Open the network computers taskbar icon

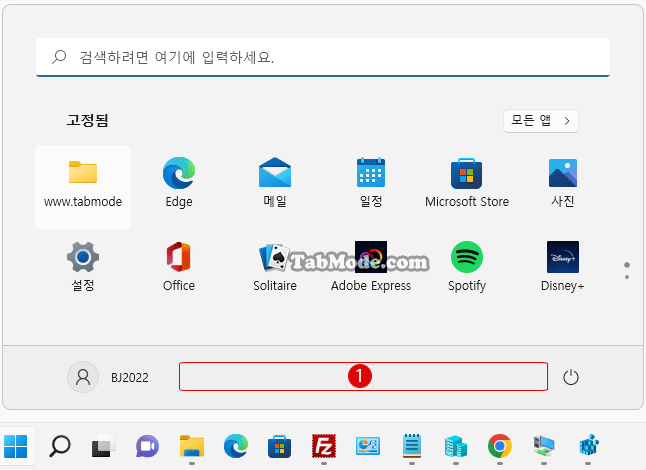pyautogui.click(x=544, y=447)
